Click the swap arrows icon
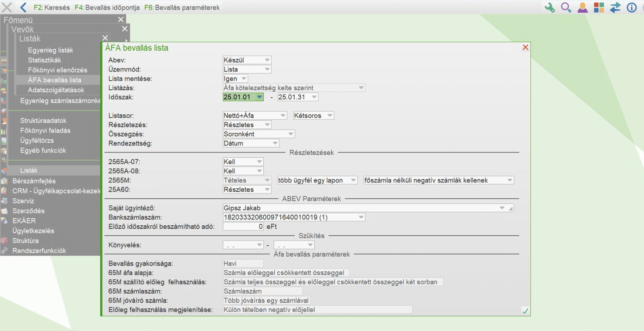Image resolution: width=644 pixels, height=331 pixels. (615, 8)
